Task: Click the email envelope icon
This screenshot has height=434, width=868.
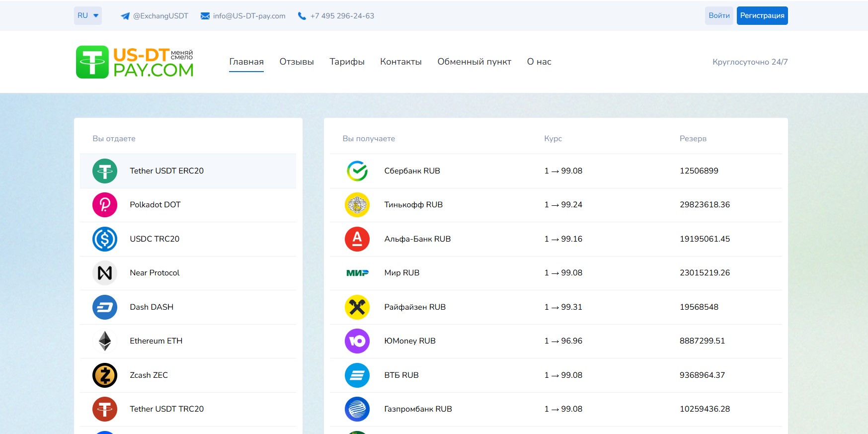Action: tap(205, 16)
